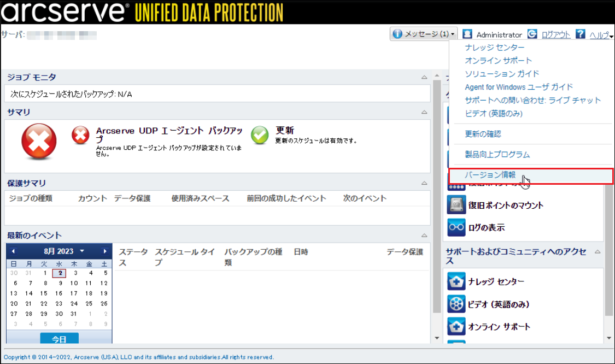Click the バックアップの種類 column header
This screenshot has height=364, width=615.
pyautogui.click(x=253, y=257)
